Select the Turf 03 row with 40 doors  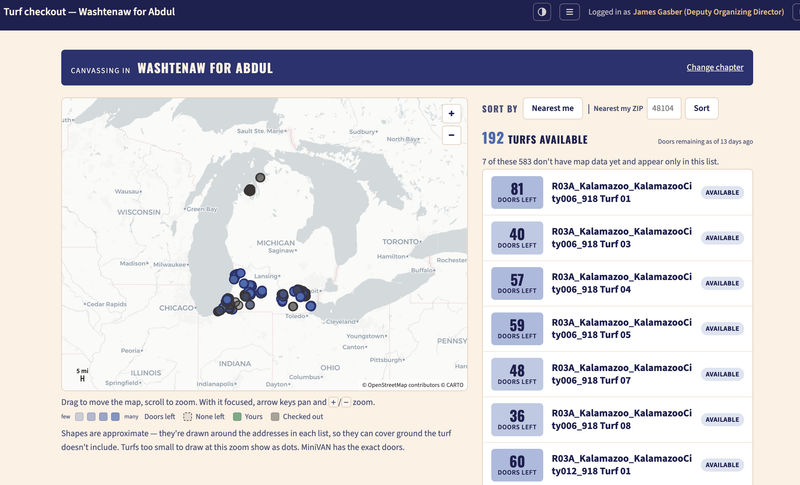pos(617,238)
